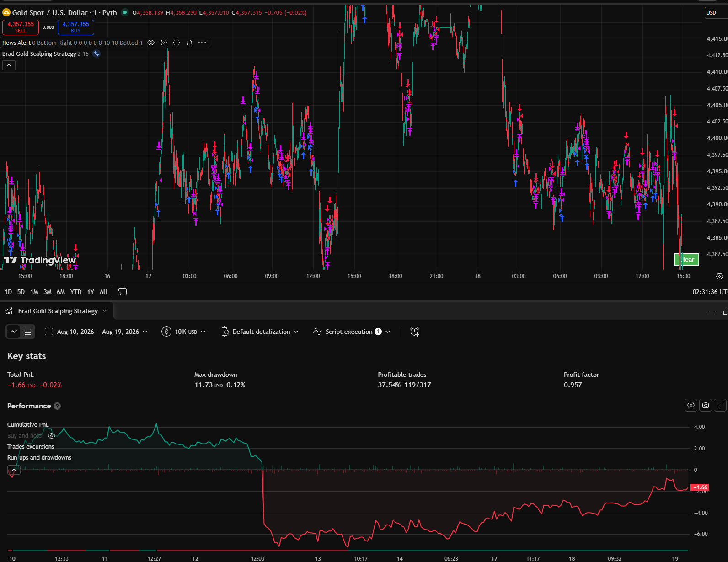This screenshot has width=728, height=562.
Task: Click the create strategy alert clock icon
Action: click(415, 332)
